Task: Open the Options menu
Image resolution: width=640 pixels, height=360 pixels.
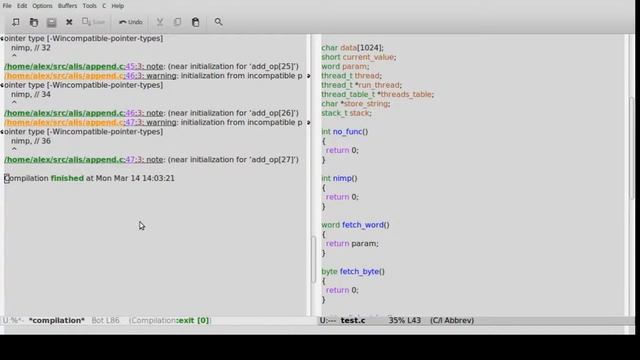Action: [42, 6]
